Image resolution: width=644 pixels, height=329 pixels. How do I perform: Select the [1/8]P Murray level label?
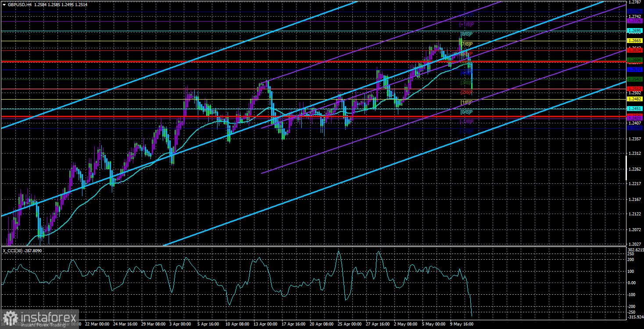[466, 102]
